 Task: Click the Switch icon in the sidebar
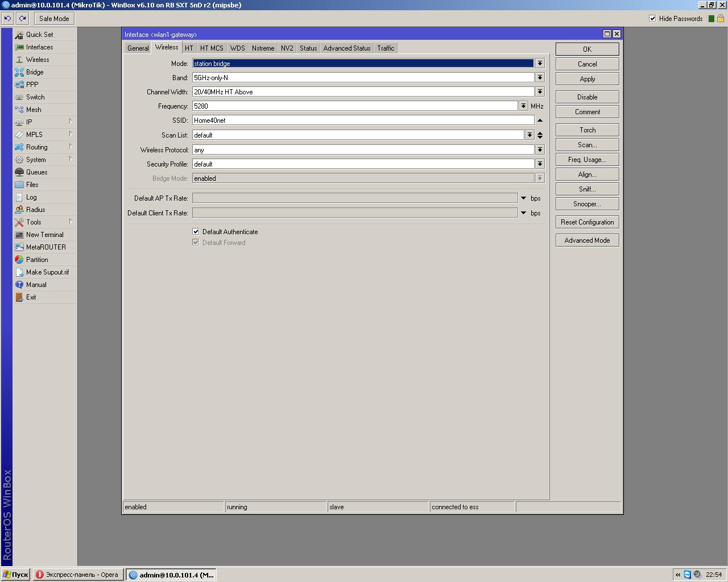tap(19, 97)
